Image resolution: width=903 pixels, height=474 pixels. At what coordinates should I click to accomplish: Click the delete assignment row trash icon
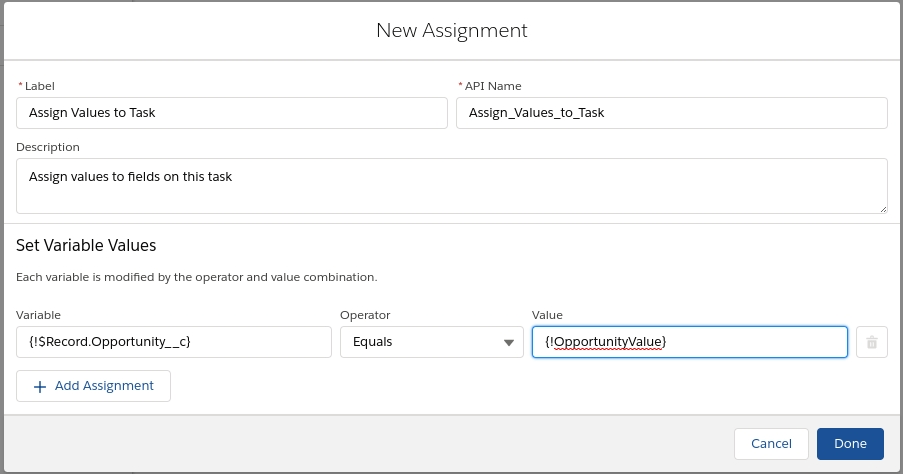871,342
